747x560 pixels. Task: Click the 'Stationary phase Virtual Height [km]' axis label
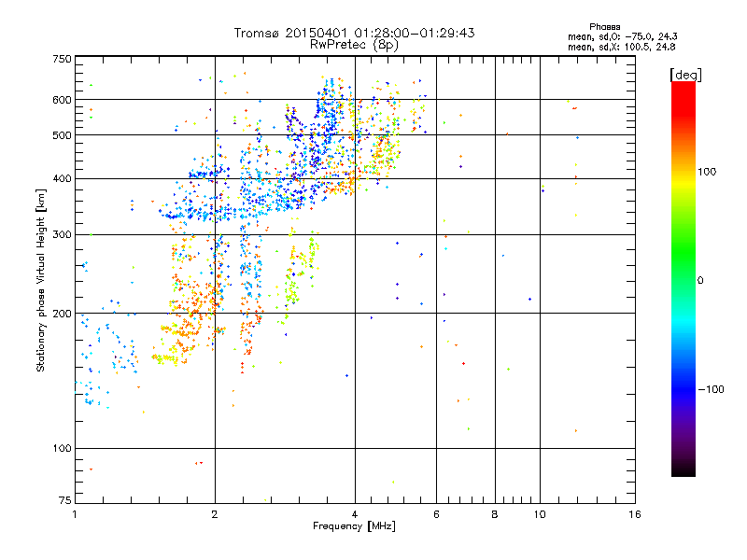[40, 280]
